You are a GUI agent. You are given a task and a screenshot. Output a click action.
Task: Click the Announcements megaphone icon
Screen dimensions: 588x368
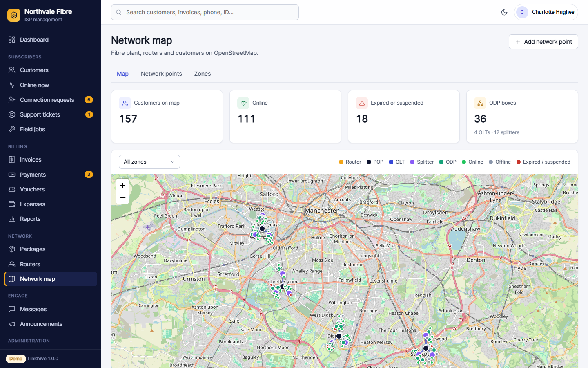coord(12,324)
